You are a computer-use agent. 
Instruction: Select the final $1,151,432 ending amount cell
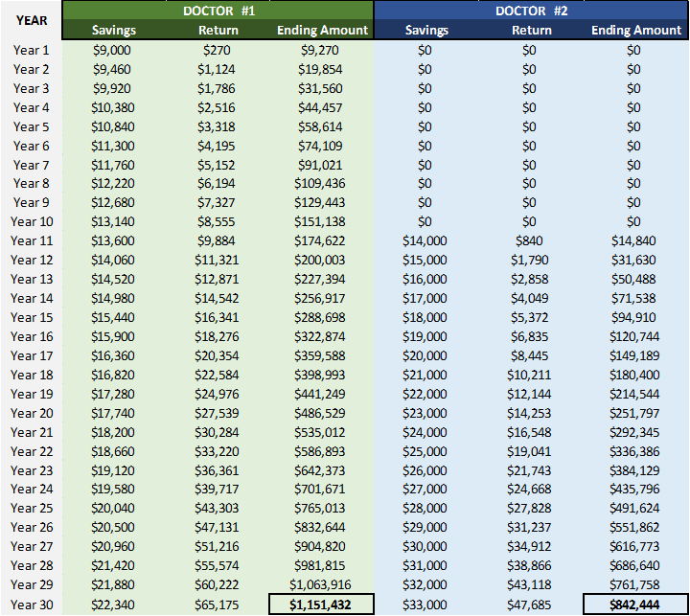pyautogui.click(x=322, y=605)
